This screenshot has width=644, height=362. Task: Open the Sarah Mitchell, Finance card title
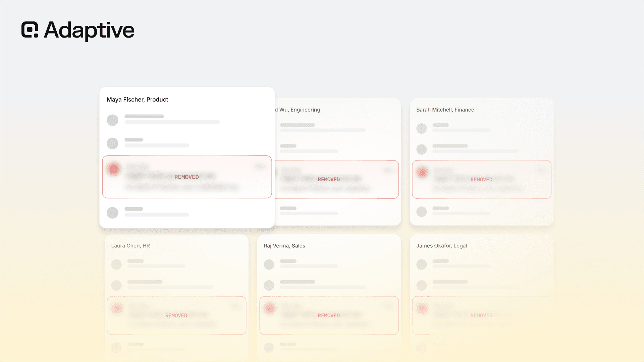click(445, 110)
